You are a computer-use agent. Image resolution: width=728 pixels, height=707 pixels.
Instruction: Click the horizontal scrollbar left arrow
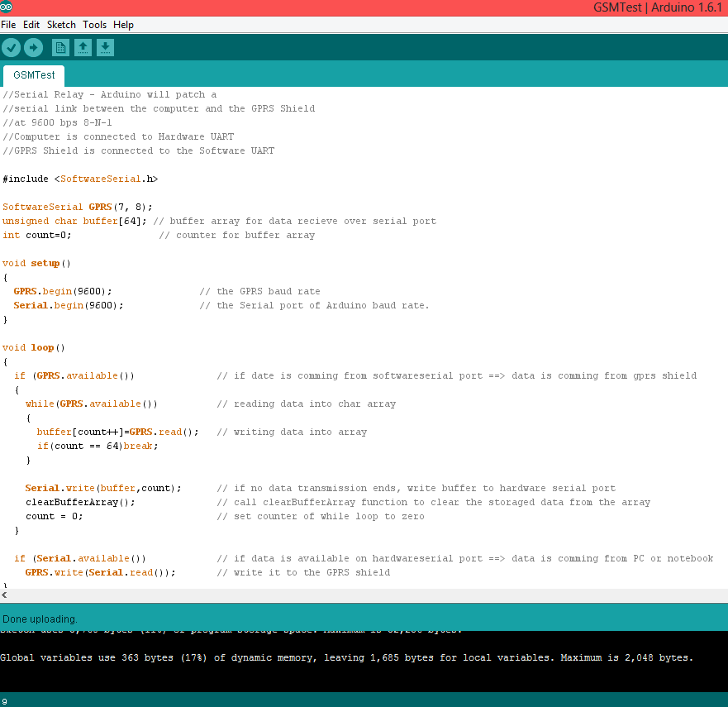pos(5,595)
